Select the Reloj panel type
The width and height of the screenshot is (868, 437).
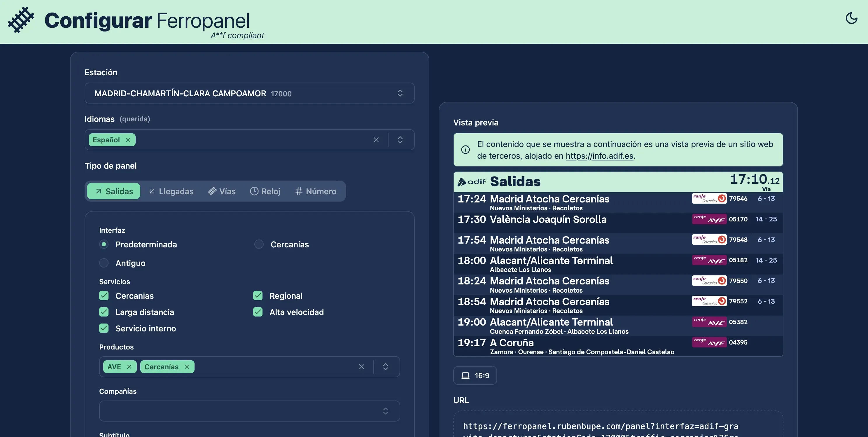(x=265, y=191)
